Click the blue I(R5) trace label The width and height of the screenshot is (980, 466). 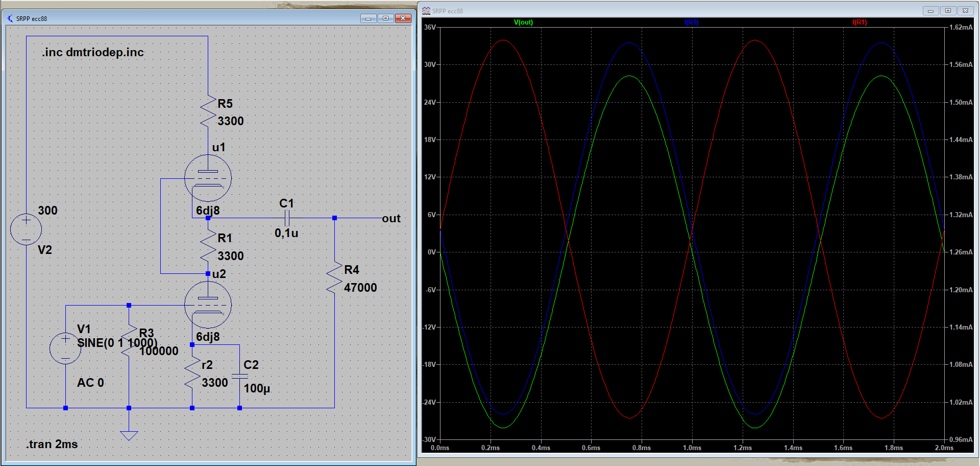click(x=691, y=22)
